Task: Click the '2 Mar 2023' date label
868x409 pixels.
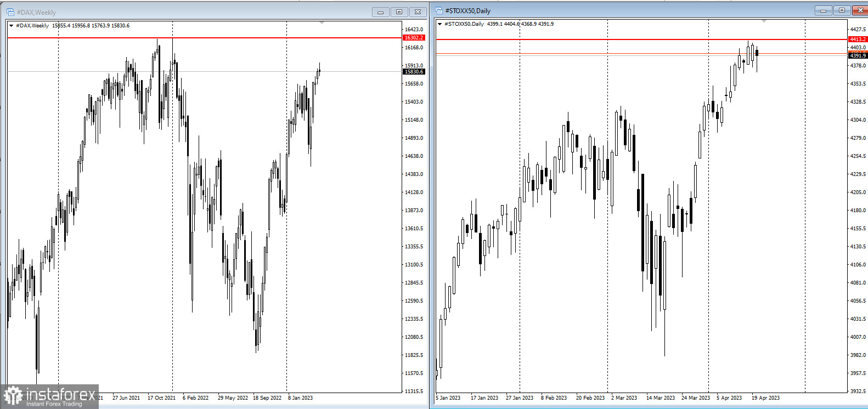Action: [x=624, y=398]
